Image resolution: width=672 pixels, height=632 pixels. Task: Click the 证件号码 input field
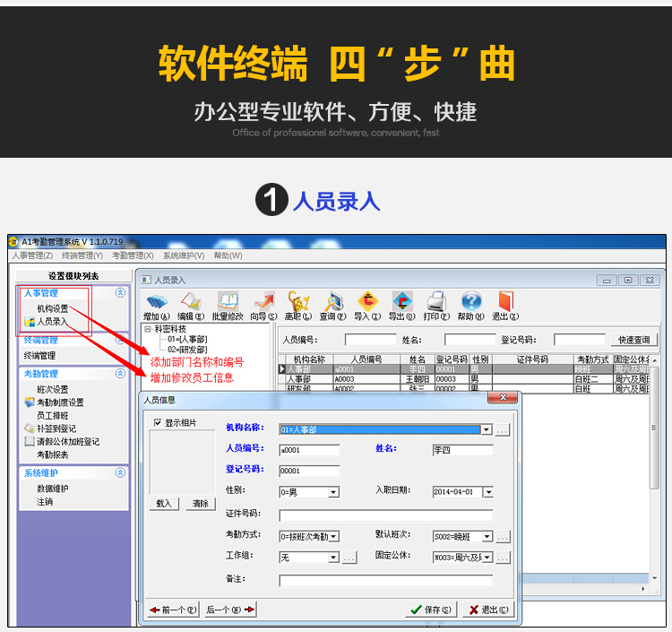click(385, 515)
